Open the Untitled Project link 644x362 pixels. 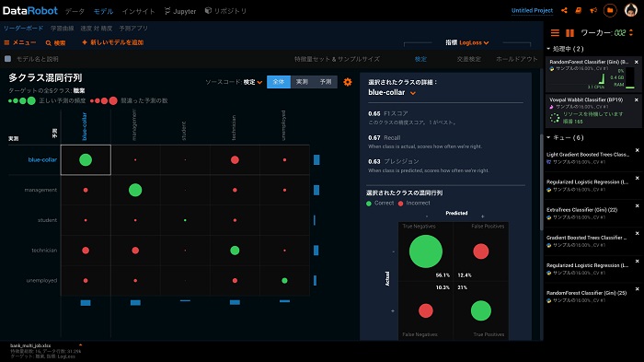pos(532,11)
